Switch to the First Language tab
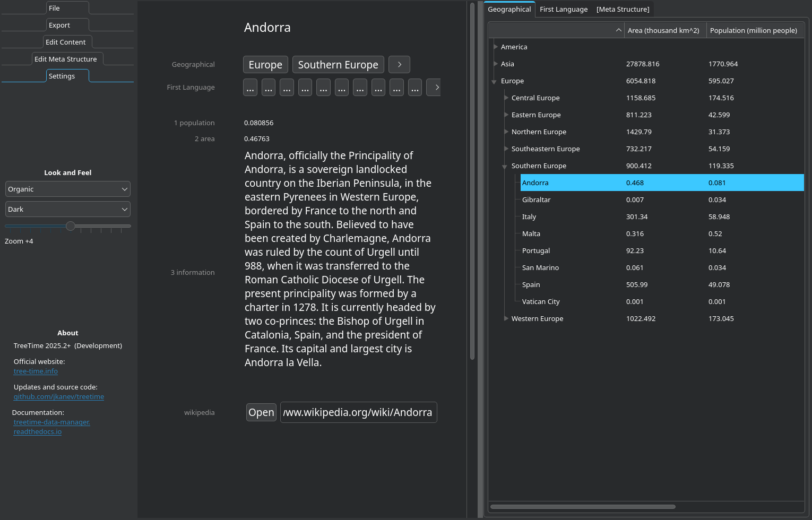 [x=563, y=9]
